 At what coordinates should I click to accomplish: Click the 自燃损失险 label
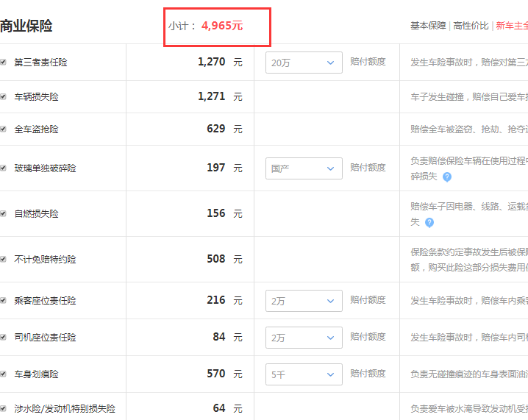click(36, 214)
